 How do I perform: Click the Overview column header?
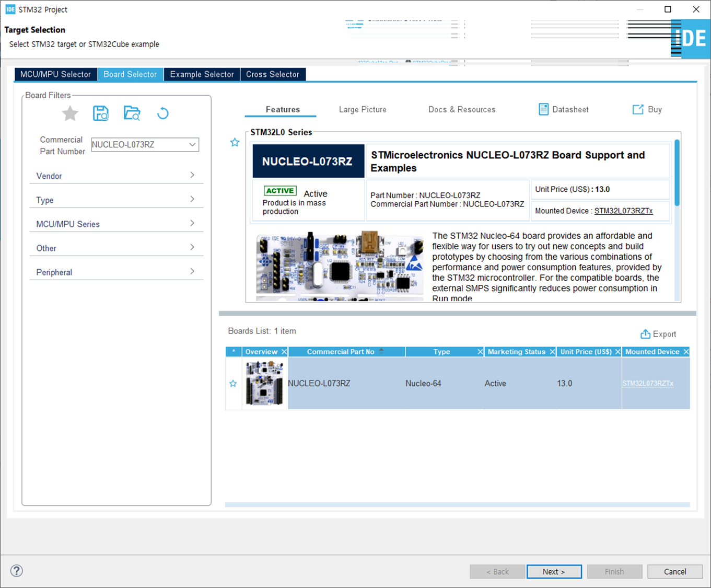261,352
